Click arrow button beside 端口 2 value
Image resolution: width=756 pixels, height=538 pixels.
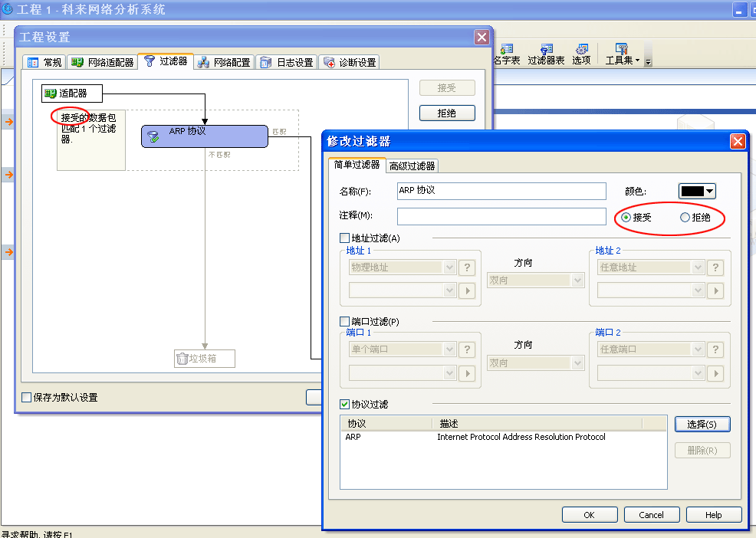click(715, 374)
